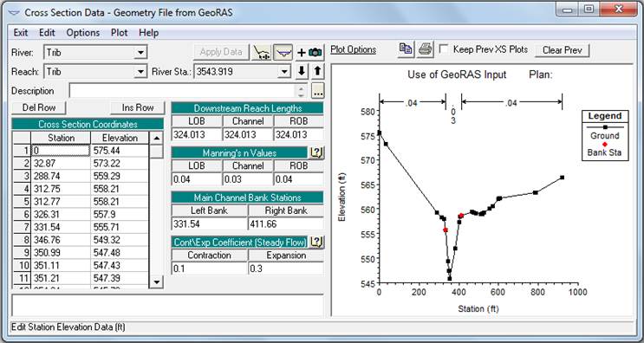Click the add picture camera icon
644x343 pixels.
pyautogui.click(x=309, y=53)
